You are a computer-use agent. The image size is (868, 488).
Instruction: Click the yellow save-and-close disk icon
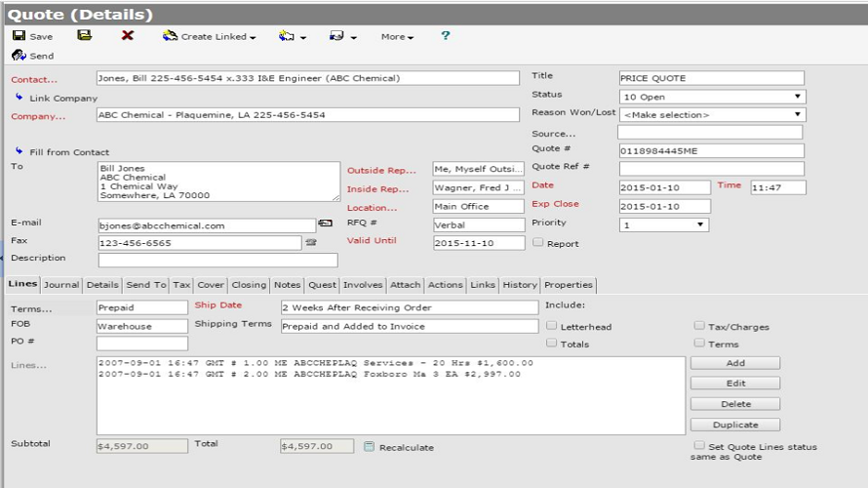coord(85,36)
